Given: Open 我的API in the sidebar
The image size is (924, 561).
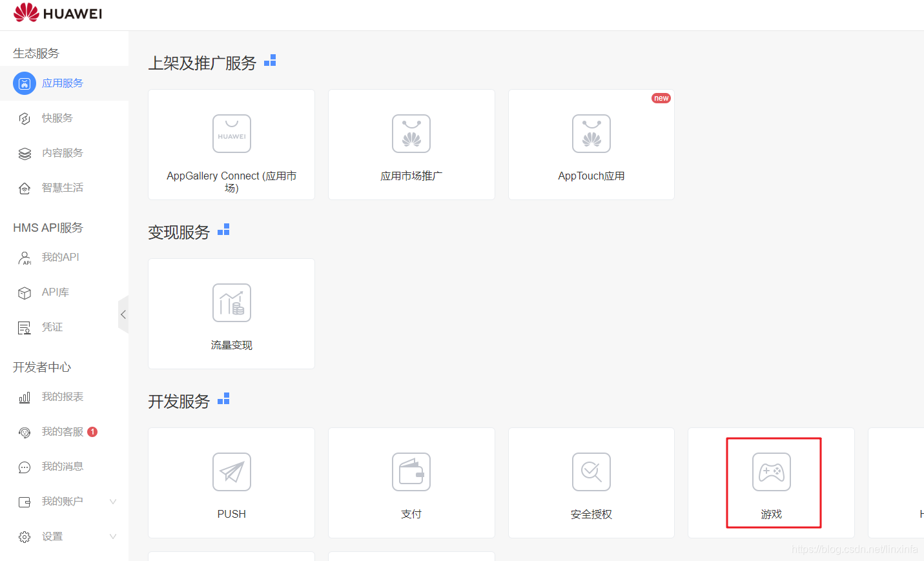Looking at the screenshot, I should click(x=64, y=257).
